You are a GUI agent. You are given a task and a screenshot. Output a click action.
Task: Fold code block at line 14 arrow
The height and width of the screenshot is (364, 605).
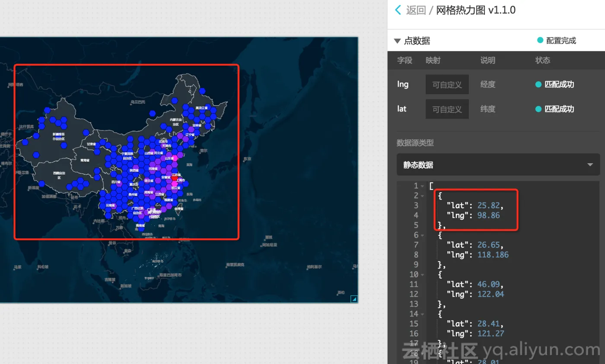[x=422, y=314]
